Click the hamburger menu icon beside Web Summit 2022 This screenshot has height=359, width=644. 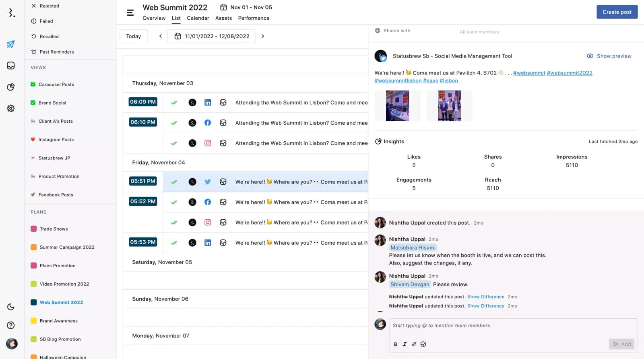130,13
